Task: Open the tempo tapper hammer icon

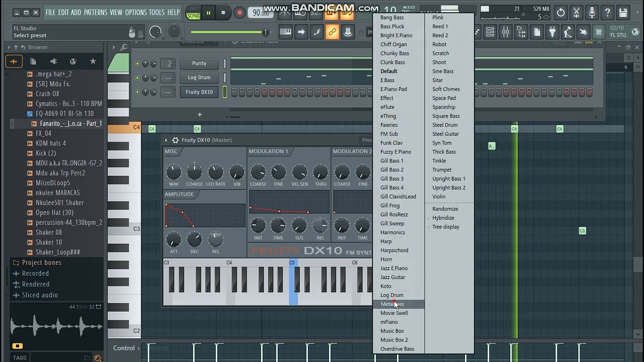Action: (568, 32)
